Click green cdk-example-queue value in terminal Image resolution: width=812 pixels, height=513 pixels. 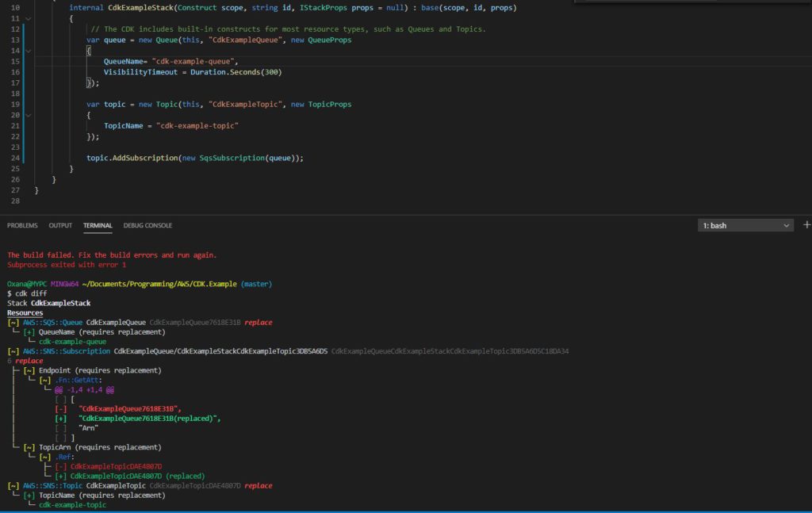(x=72, y=342)
